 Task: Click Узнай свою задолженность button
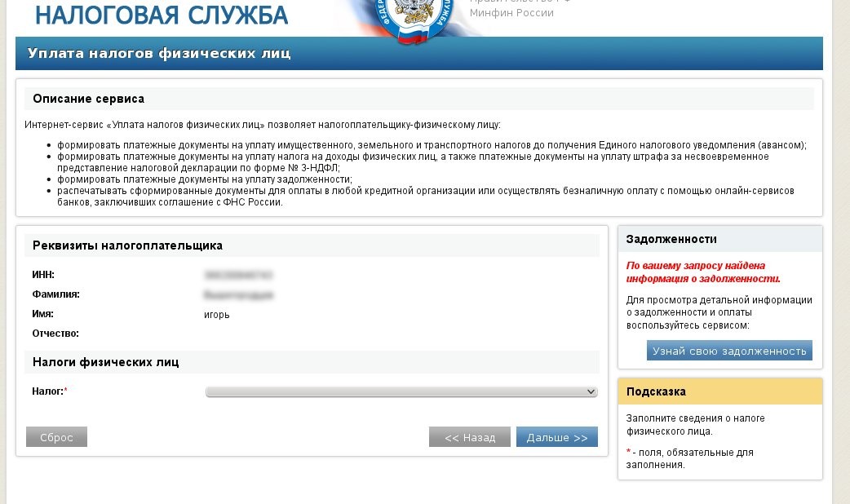(x=729, y=351)
